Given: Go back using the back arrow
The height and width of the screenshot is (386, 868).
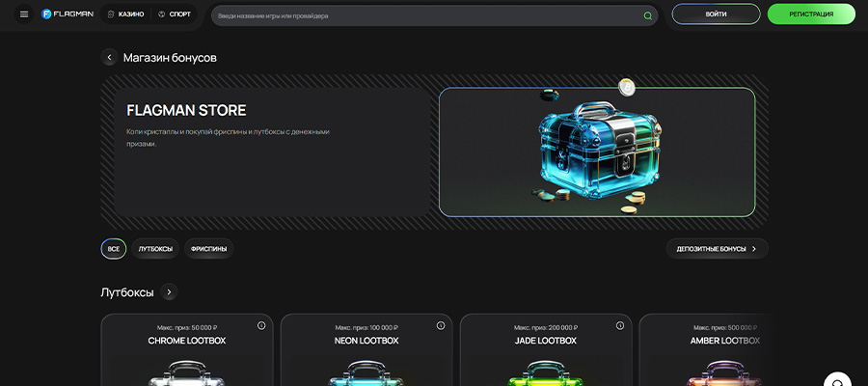Looking at the screenshot, I should (110, 58).
